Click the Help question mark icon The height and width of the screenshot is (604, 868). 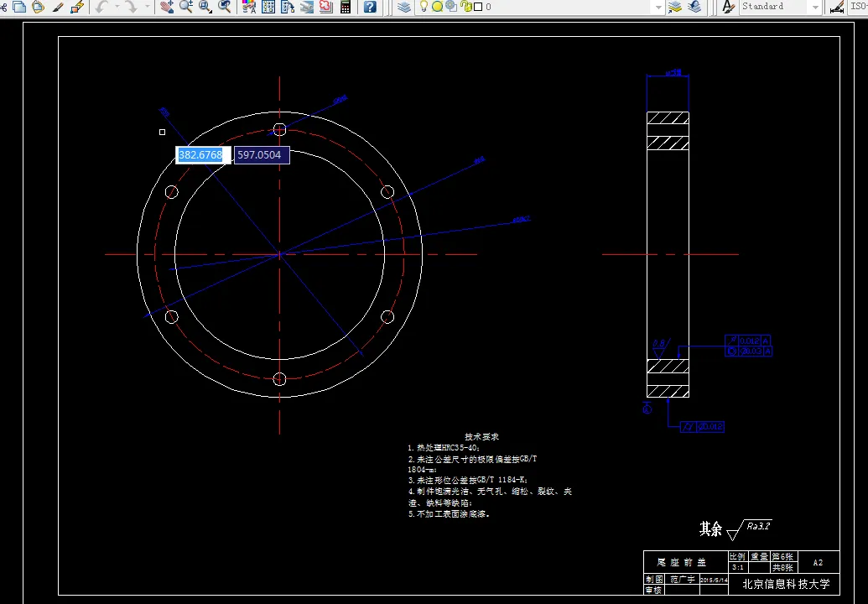pyautogui.click(x=371, y=7)
